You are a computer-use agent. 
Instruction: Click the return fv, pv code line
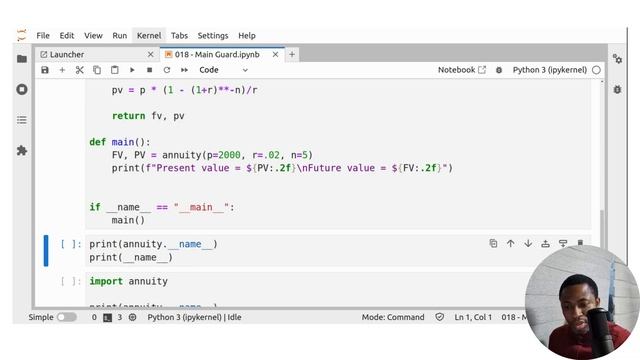148,116
